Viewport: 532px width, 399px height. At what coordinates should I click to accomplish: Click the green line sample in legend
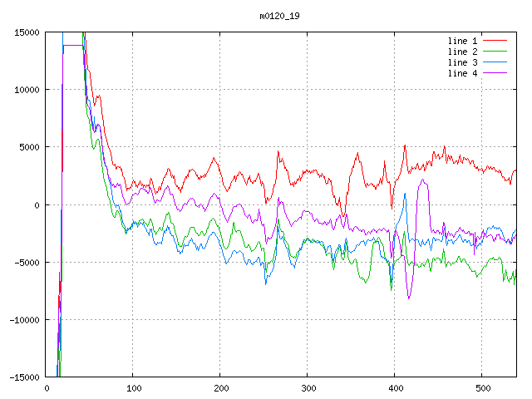pyautogui.click(x=495, y=52)
